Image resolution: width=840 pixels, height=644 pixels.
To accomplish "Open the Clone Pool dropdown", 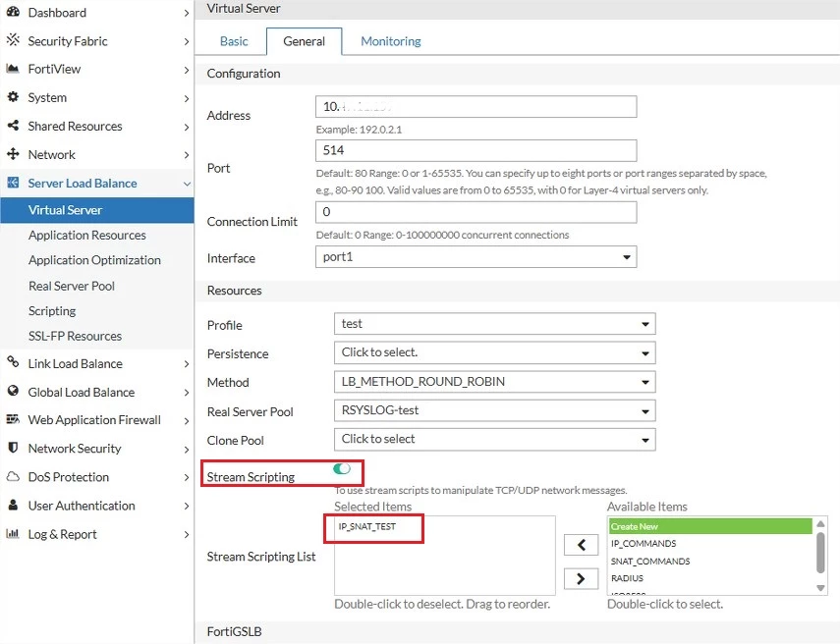I will click(494, 440).
